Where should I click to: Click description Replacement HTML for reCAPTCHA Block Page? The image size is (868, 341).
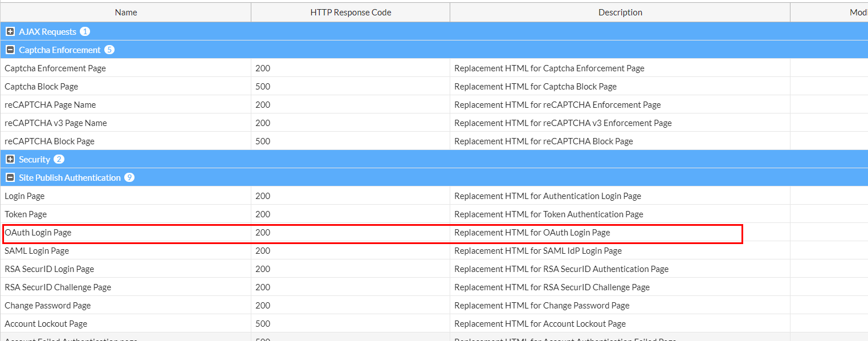pos(544,141)
